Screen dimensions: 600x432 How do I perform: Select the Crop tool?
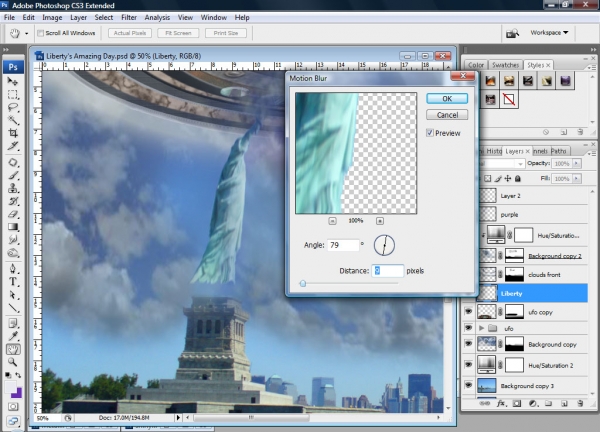coord(13,133)
